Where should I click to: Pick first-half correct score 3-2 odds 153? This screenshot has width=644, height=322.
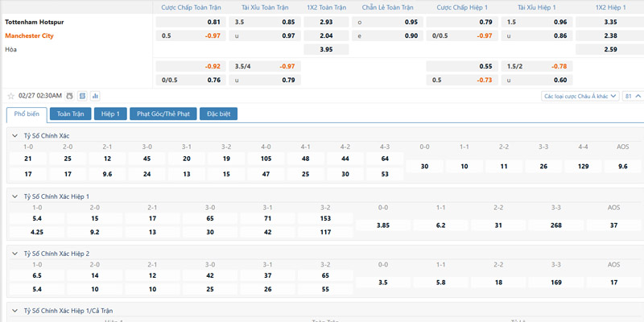(325, 218)
